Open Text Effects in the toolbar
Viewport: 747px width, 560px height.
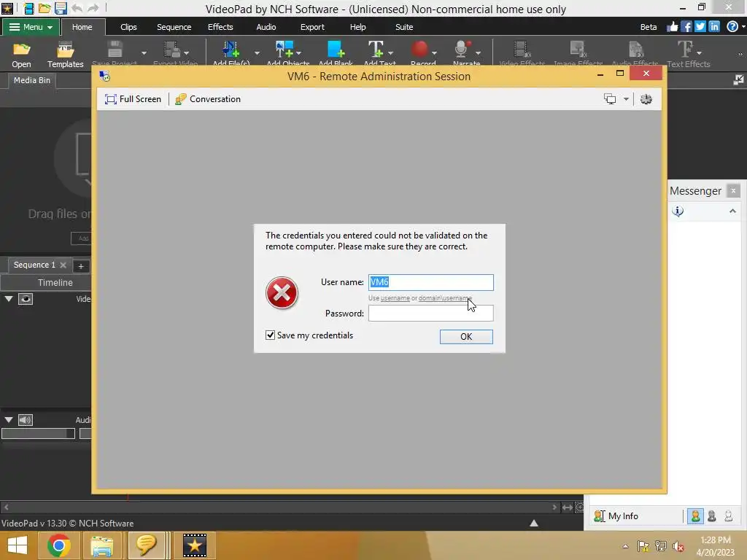click(x=686, y=54)
